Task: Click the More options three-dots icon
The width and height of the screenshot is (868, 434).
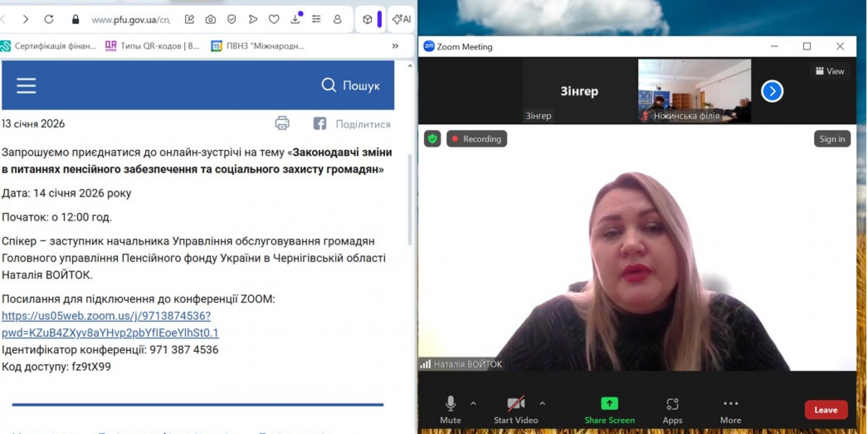Action: pos(730,403)
